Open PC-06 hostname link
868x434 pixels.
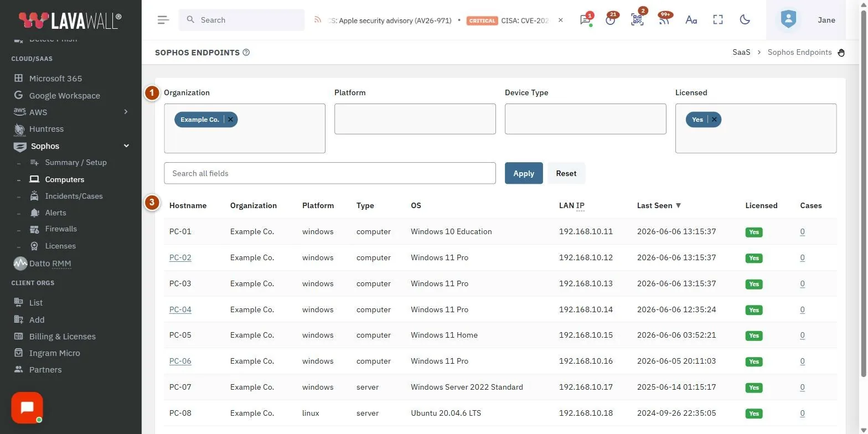[x=180, y=361]
